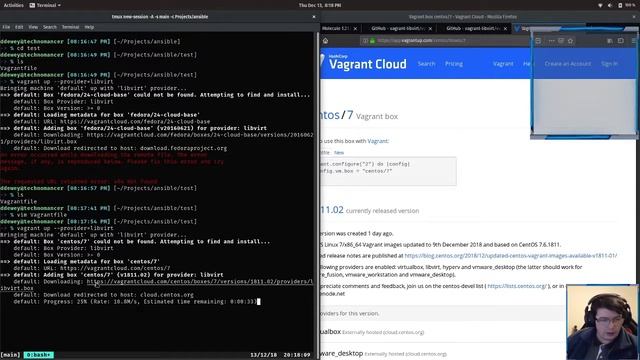Click the webcam video thumbnail
This screenshot has width=640, height=360.
click(x=602, y=322)
